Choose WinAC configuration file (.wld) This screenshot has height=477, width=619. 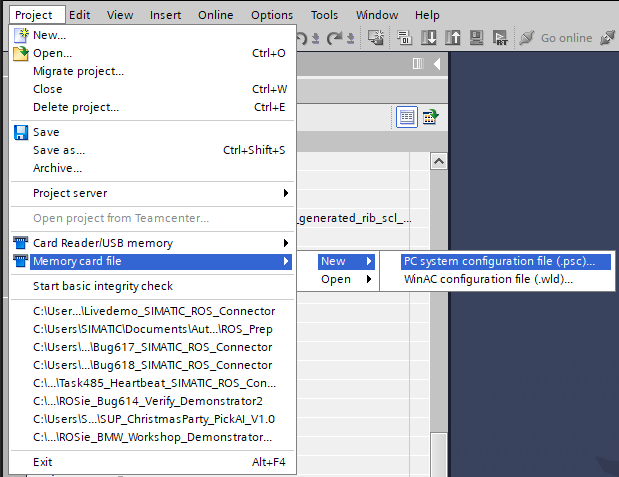tap(488, 279)
